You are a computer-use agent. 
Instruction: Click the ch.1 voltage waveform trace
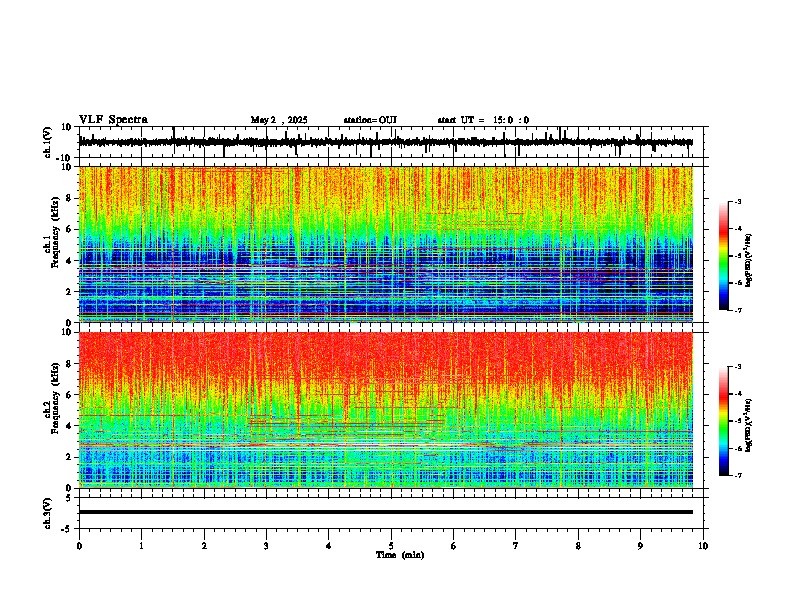385,142
